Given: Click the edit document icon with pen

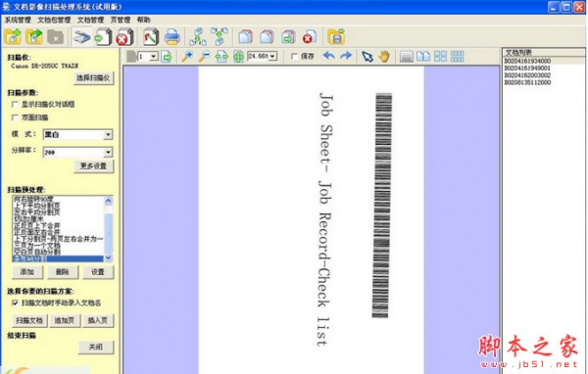Looking at the screenshot, I should [151, 37].
